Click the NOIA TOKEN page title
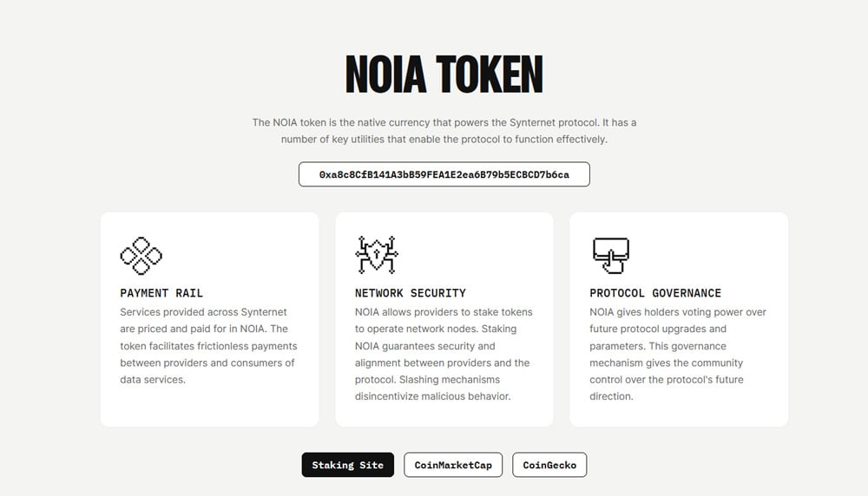 point(444,74)
